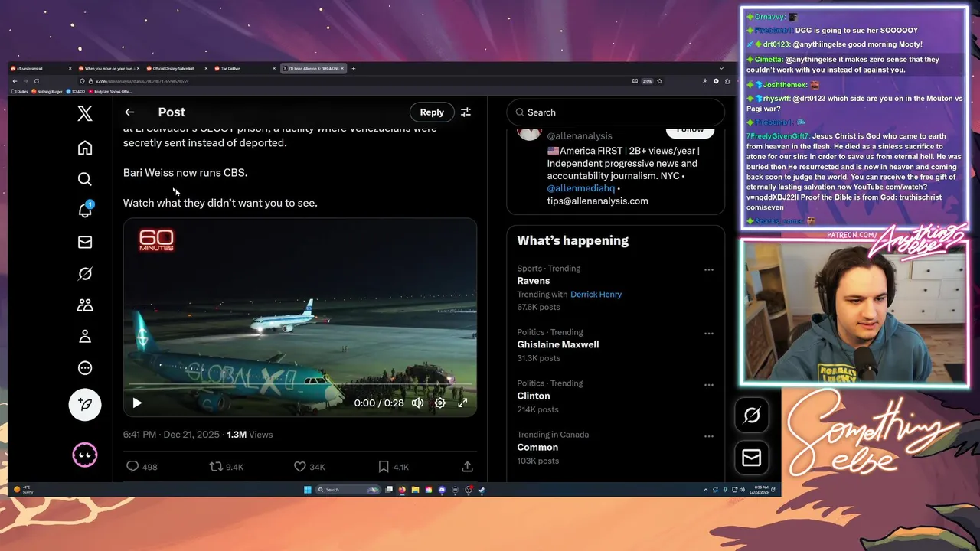Switch to The Daliban tab
Image resolution: width=980 pixels, height=551 pixels.
(245, 68)
